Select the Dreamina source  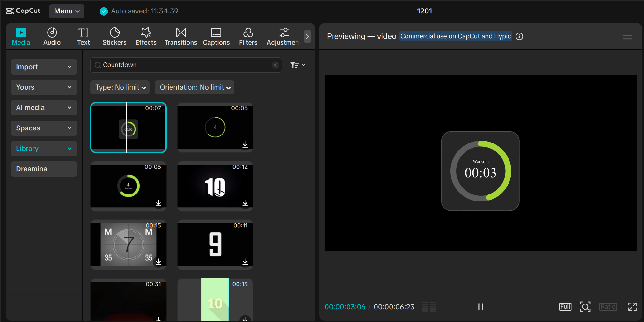click(44, 169)
